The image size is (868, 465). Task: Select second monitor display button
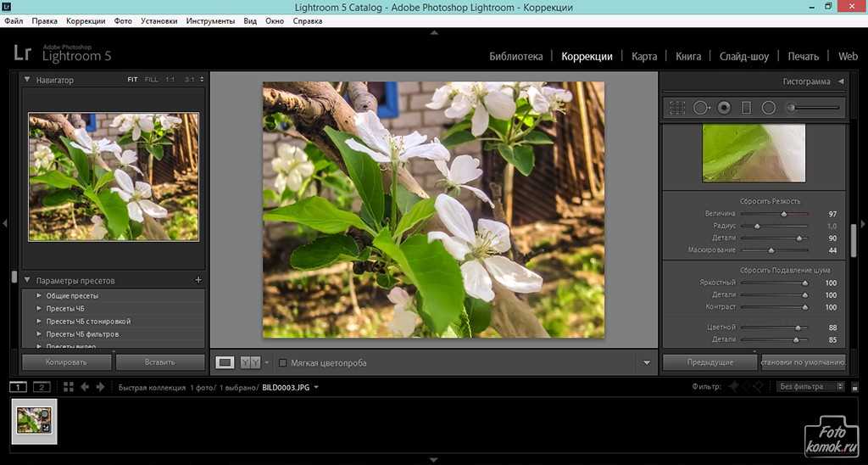(42, 387)
